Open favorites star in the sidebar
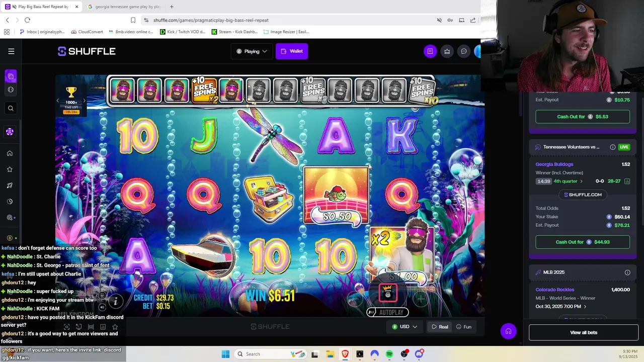The image size is (644, 362). coord(10,169)
